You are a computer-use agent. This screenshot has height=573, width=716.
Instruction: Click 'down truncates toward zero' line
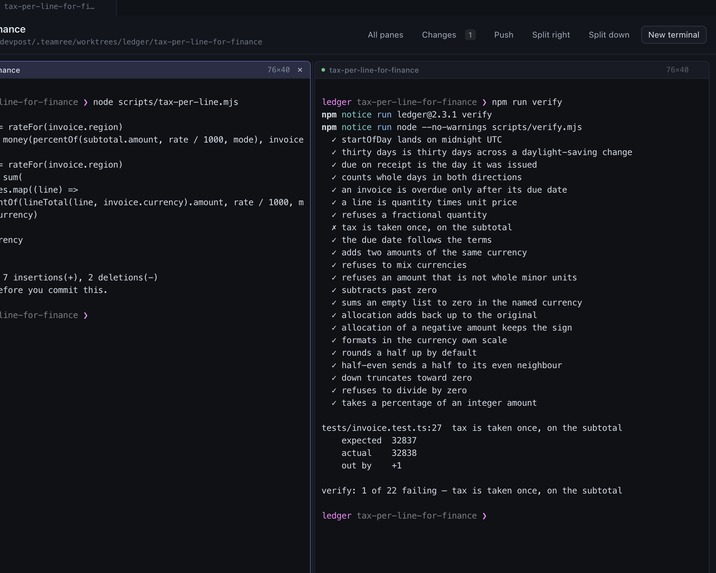[402, 378]
